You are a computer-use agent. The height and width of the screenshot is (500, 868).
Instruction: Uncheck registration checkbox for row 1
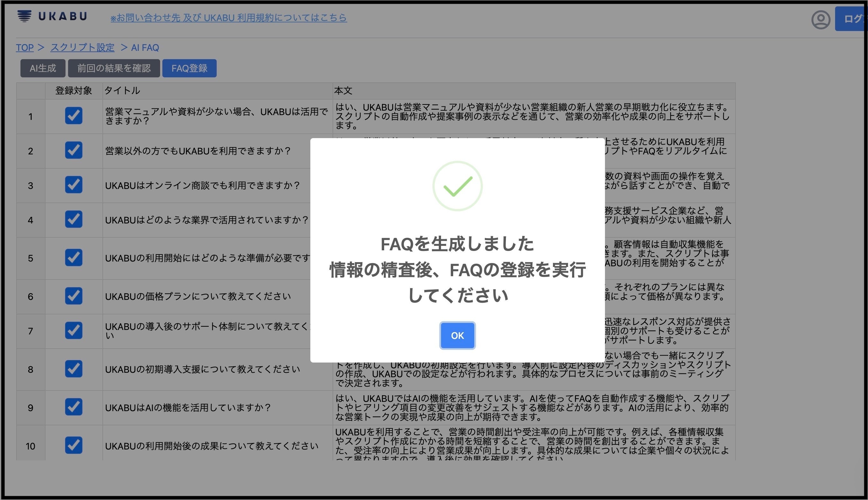point(74,116)
